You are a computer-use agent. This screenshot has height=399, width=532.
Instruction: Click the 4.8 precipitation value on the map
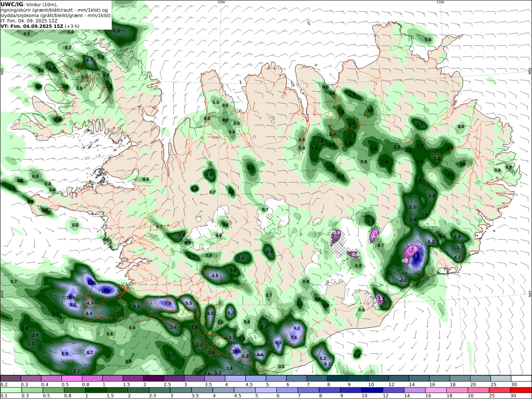403,281
